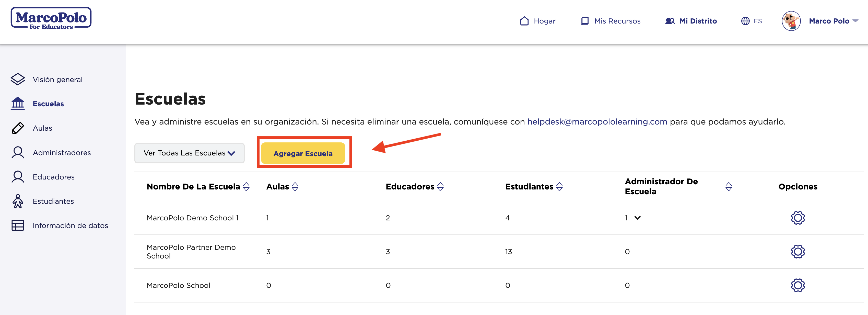Open Educadores in the sidebar
868x315 pixels.
54,177
